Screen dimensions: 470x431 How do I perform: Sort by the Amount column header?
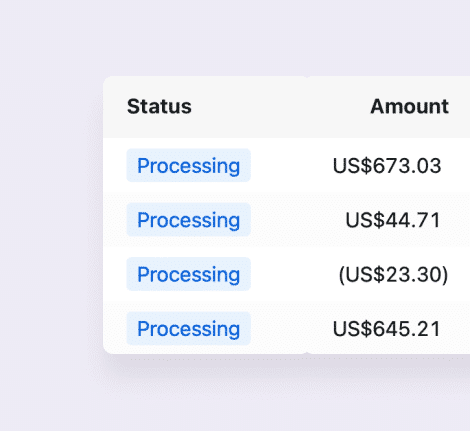coord(409,106)
